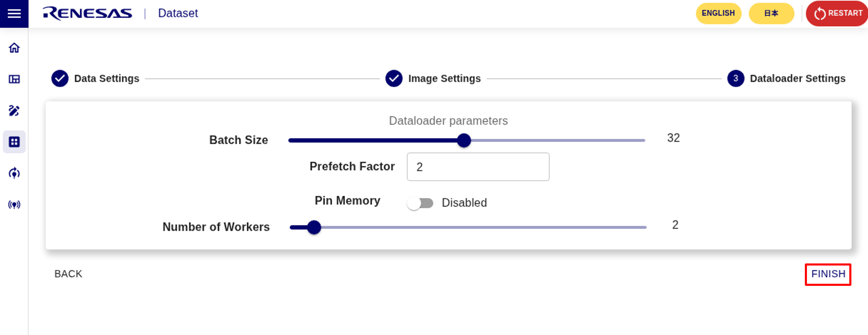Image resolution: width=868 pixels, height=335 pixels.
Task: Click the Prefetch Factor input field
Action: (478, 167)
